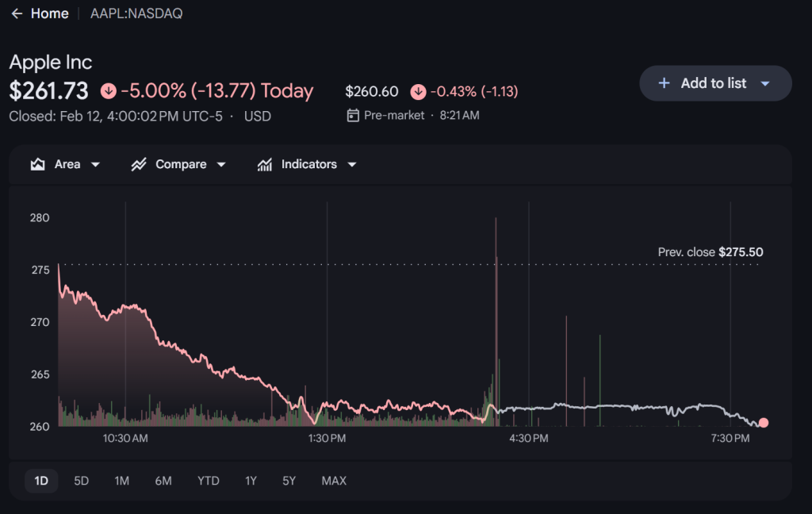Expand the Area chart type dropdown
The image size is (812, 514).
pos(96,165)
